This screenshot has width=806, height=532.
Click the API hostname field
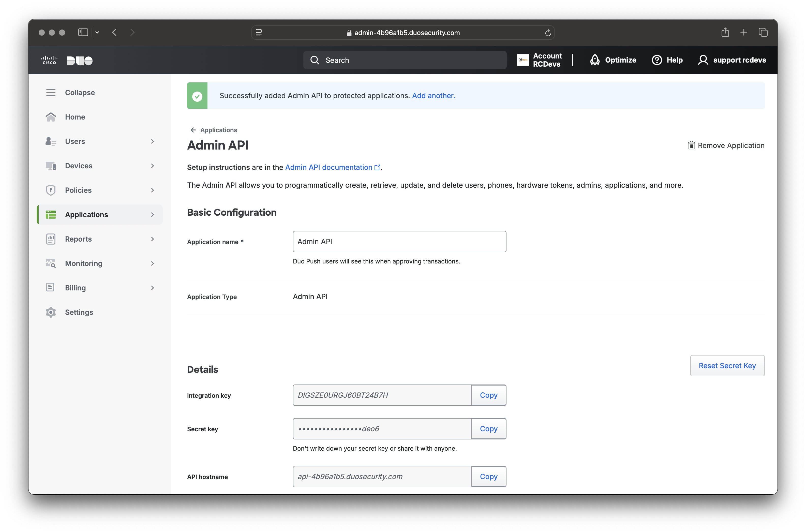point(382,477)
